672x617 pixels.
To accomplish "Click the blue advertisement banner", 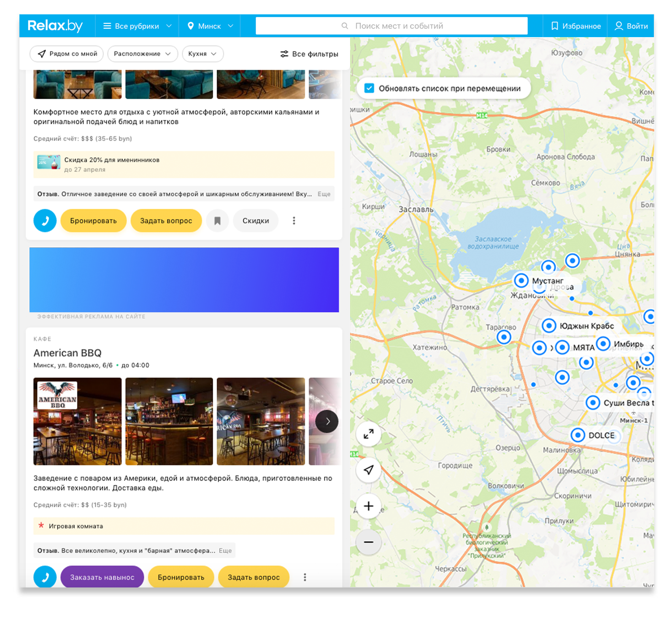I will coord(184,280).
